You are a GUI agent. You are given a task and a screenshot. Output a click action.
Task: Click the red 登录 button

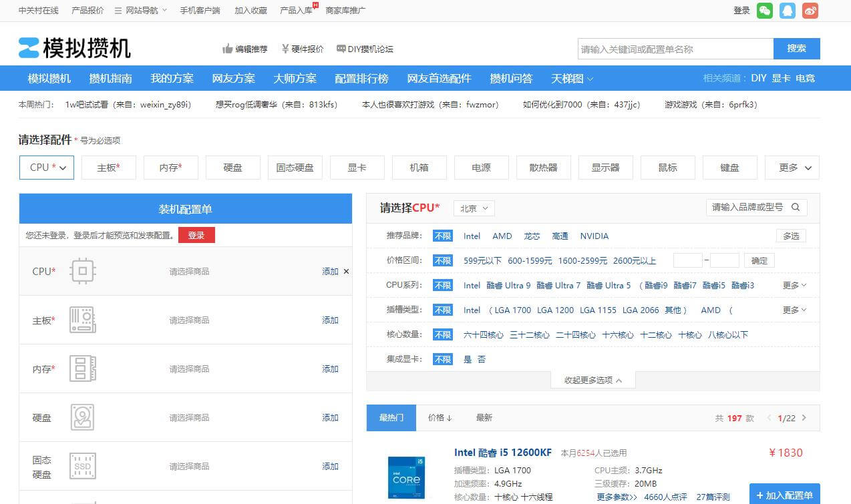(x=196, y=235)
